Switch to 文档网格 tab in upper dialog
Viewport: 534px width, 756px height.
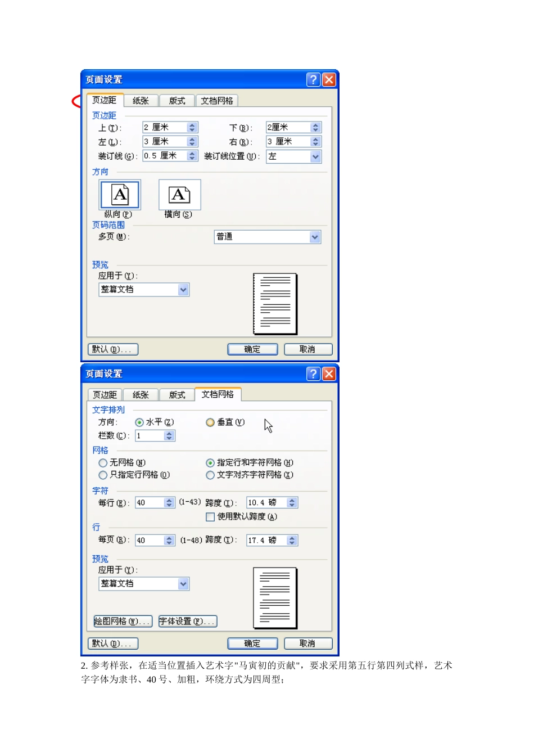[217, 101]
